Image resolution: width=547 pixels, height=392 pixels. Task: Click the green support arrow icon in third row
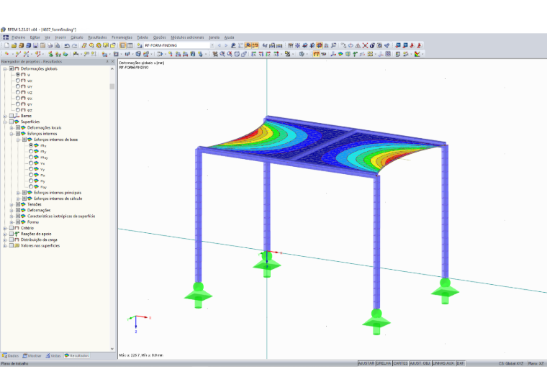pos(355,54)
